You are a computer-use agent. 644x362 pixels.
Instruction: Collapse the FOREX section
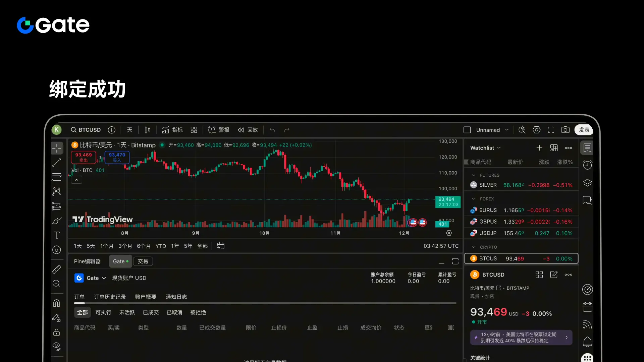coord(474,199)
